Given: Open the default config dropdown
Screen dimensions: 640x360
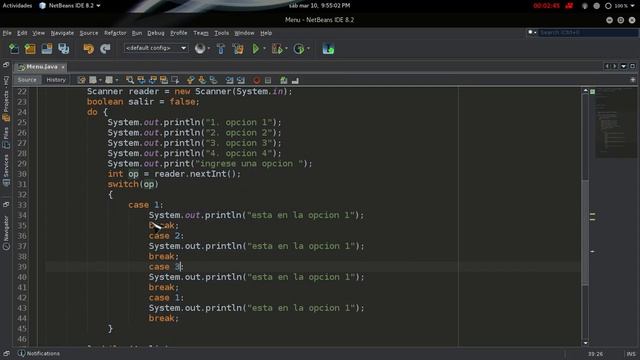Looking at the screenshot, I should (156, 48).
